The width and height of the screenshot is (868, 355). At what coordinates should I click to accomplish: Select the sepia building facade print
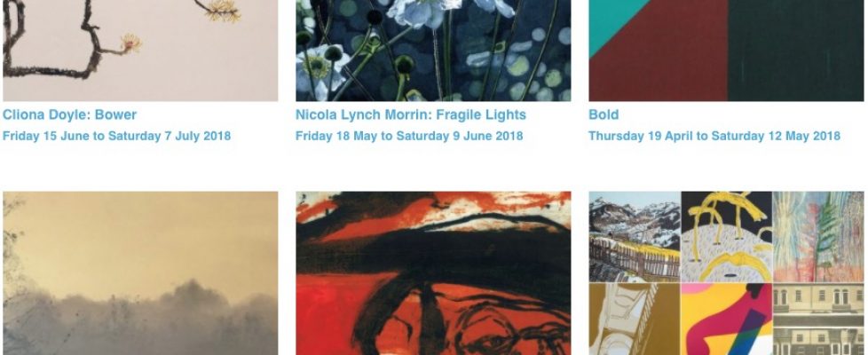[818, 319]
